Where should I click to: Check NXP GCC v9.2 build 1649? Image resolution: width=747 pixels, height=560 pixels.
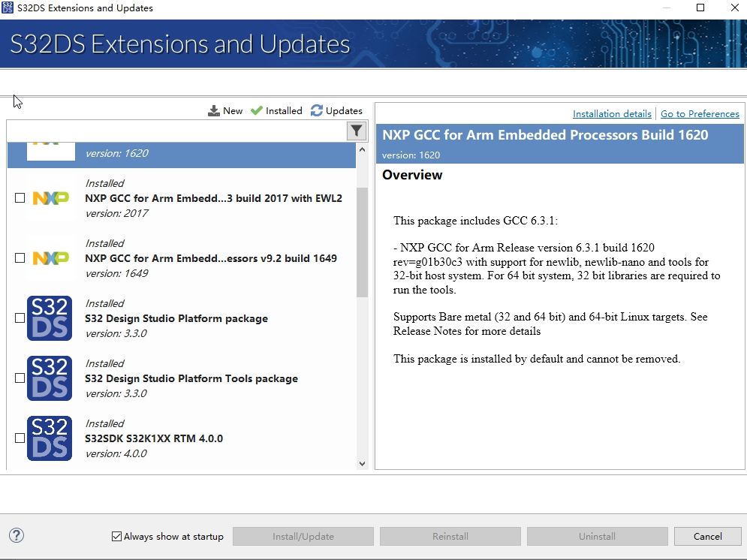click(20, 257)
